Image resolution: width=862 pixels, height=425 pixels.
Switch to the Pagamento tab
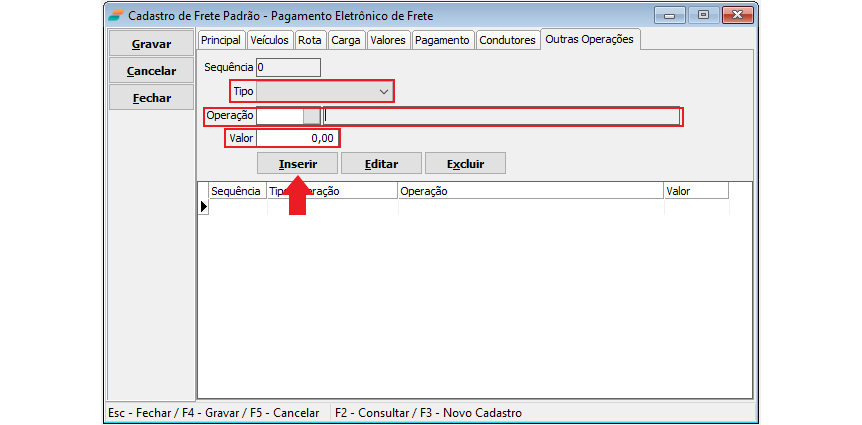pos(441,40)
